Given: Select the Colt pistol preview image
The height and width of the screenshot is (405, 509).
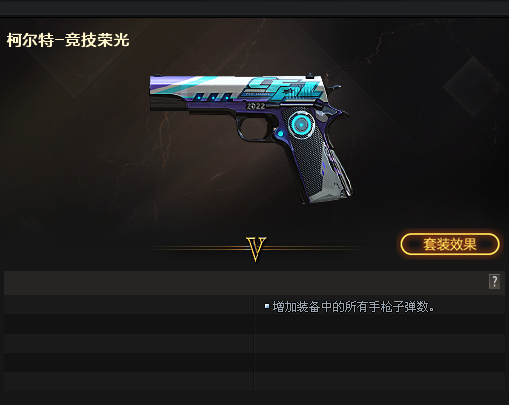Looking at the screenshot, I should coord(251,138).
